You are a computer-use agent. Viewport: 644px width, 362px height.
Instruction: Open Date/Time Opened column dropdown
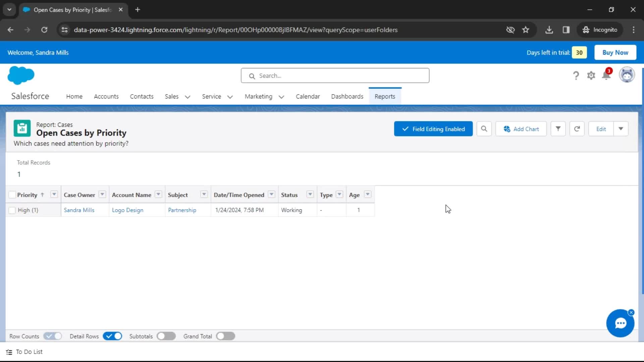pyautogui.click(x=272, y=194)
